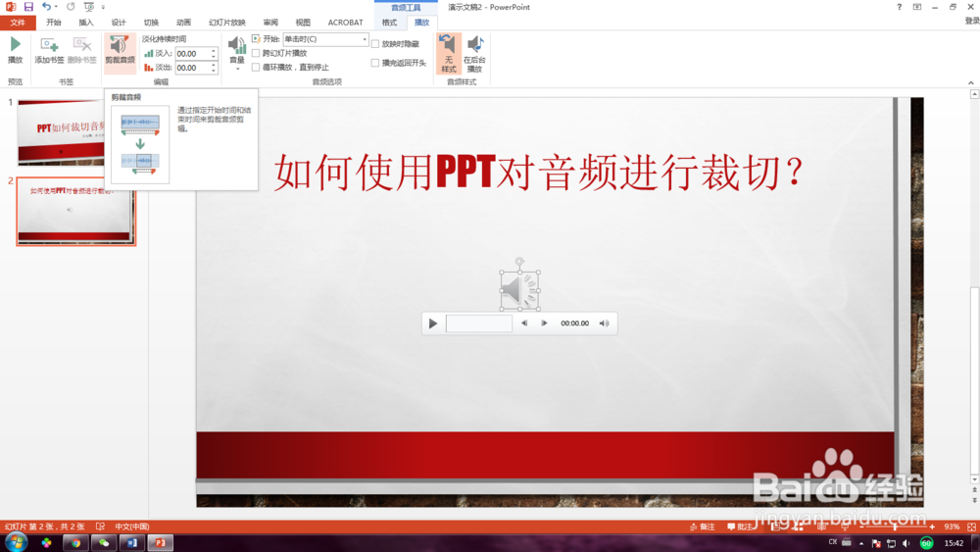Select the speaker audio icon on the slide
Viewport: 980px width, 552px height.
519,290
